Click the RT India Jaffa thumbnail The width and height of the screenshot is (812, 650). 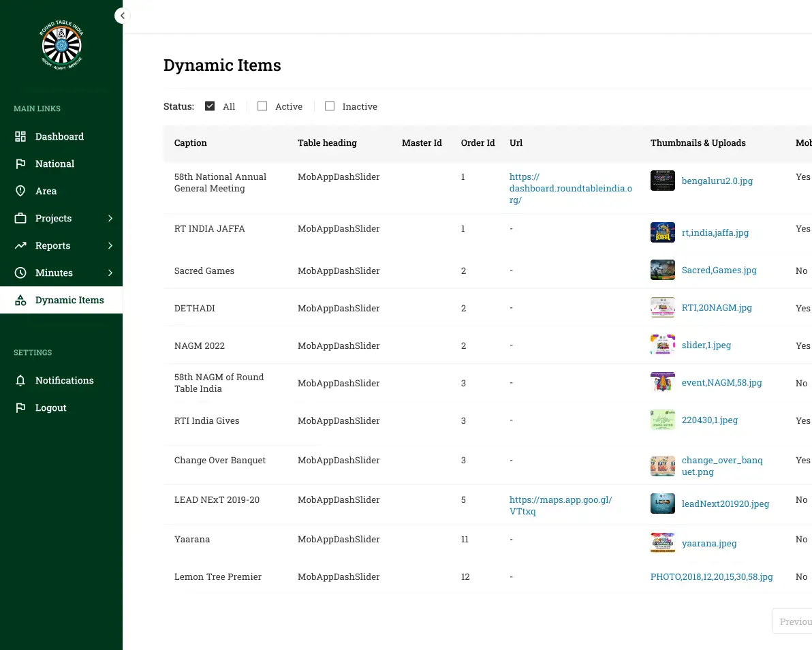(662, 232)
